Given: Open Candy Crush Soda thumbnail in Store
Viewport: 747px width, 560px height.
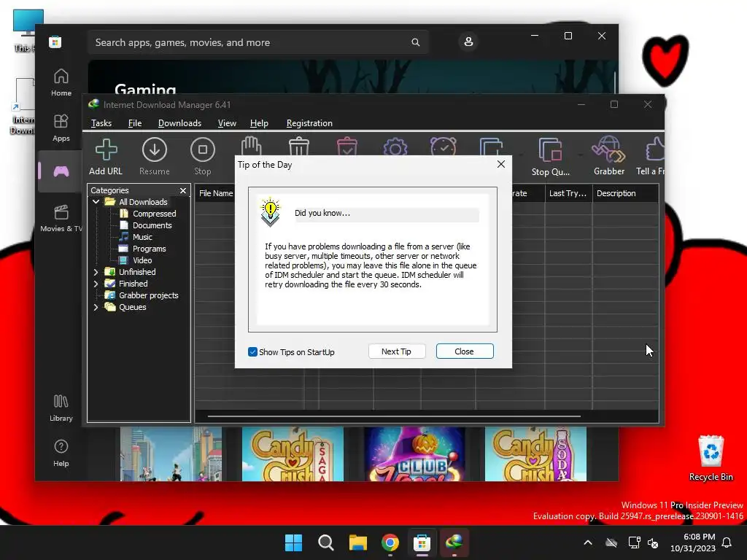Looking at the screenshot, I should click(x=535, y=454).
